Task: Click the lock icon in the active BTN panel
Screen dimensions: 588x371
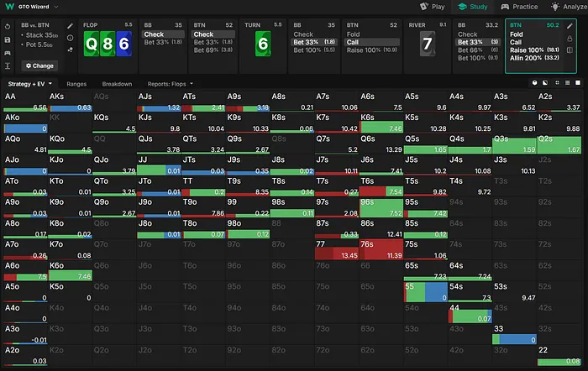Action: pyautogui.click(x=570, y=39)
